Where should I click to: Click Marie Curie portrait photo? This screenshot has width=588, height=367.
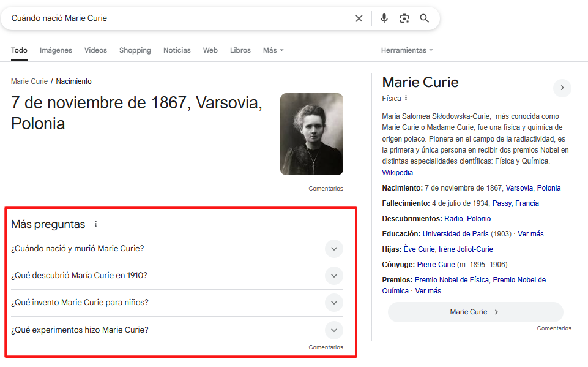tap(311, 134)
